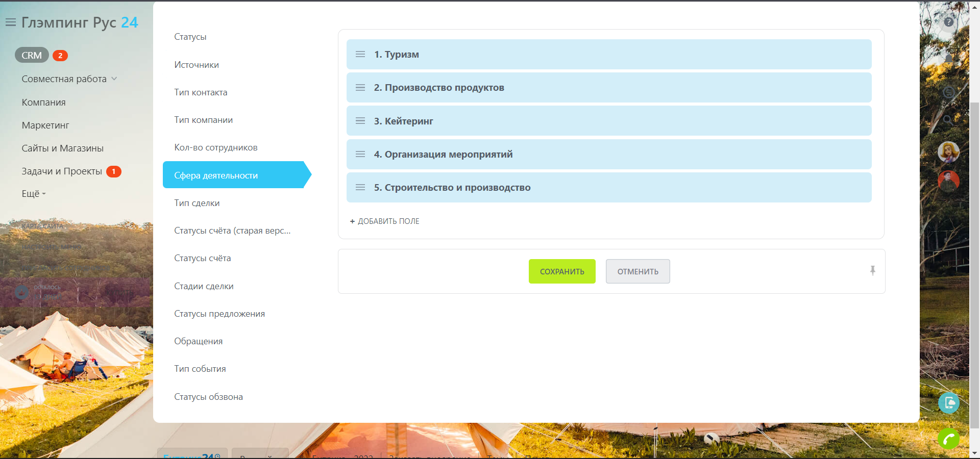Open Кол-во сотрудников list
The width and height of the screenshot is (980, 459).
click(x=216, y=147)
